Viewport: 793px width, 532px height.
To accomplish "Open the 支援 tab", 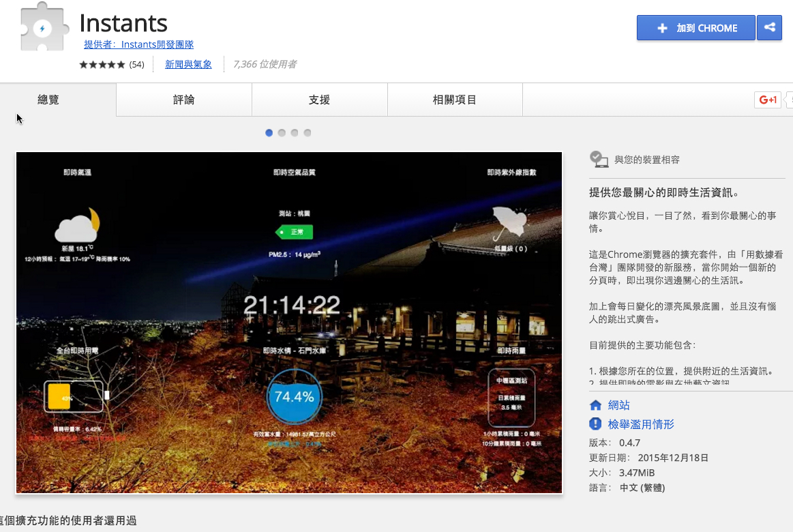I will (x=319, y=99).
